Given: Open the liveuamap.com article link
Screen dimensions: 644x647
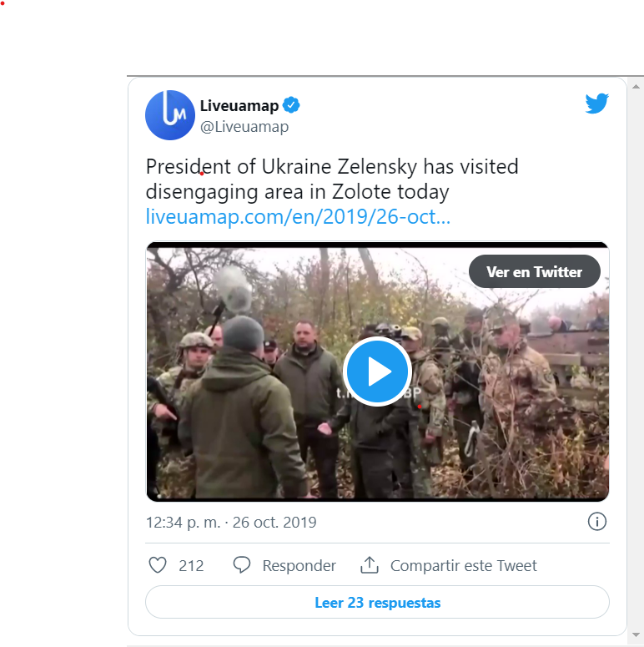Looking at the screenshot, I should pos(298,217).
